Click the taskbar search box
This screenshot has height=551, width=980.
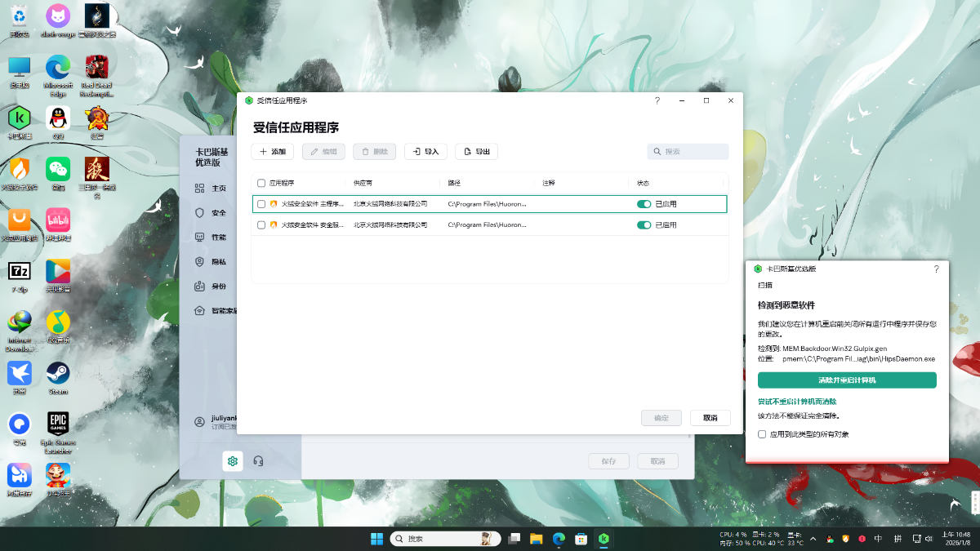444,539
